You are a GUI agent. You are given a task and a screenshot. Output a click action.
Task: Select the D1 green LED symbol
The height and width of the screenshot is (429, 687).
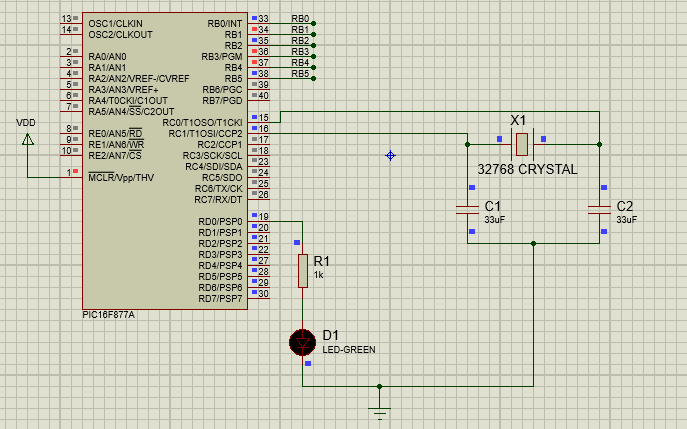(302, 343)
